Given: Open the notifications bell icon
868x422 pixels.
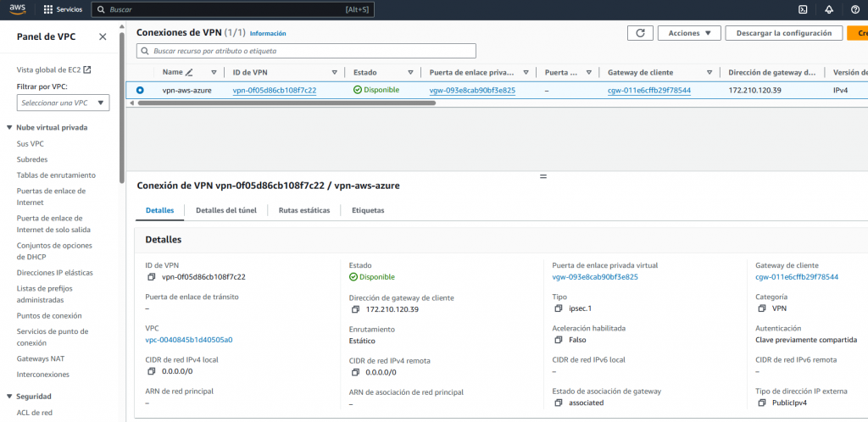Looking at the screenshot, I should [x=829, y=9].
